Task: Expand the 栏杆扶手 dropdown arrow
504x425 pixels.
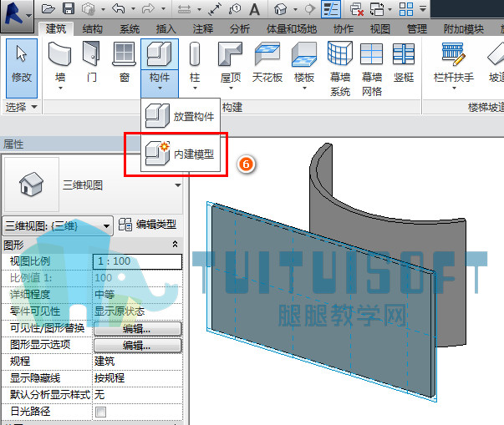Action: point(454,88)
